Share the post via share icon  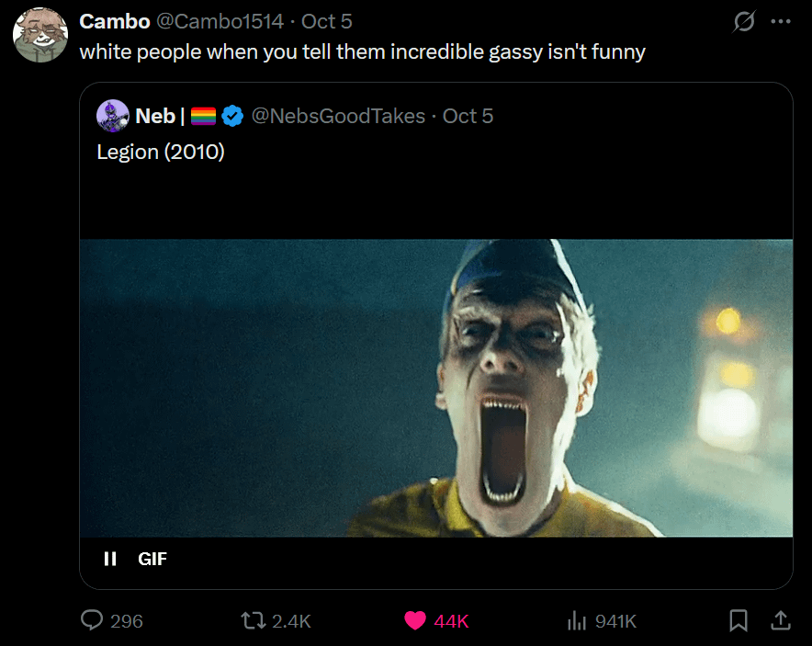pyautogui.click(x=780, y=621)
